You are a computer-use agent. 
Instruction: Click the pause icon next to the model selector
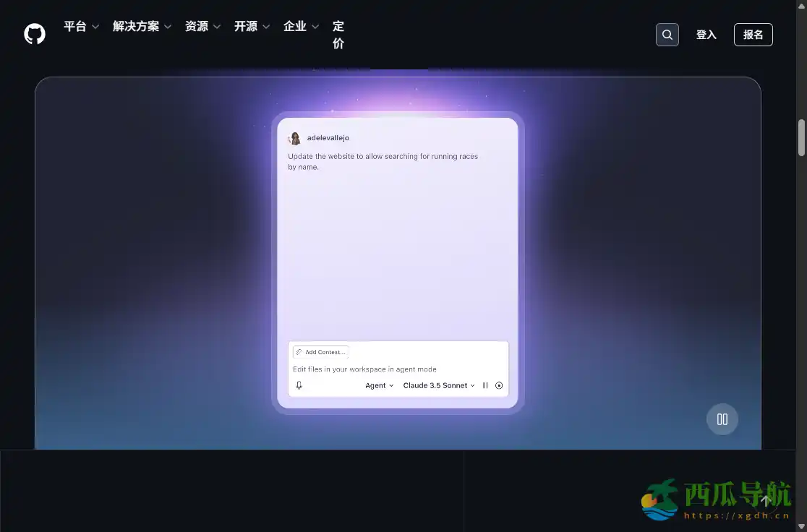(x=485, y=385)
